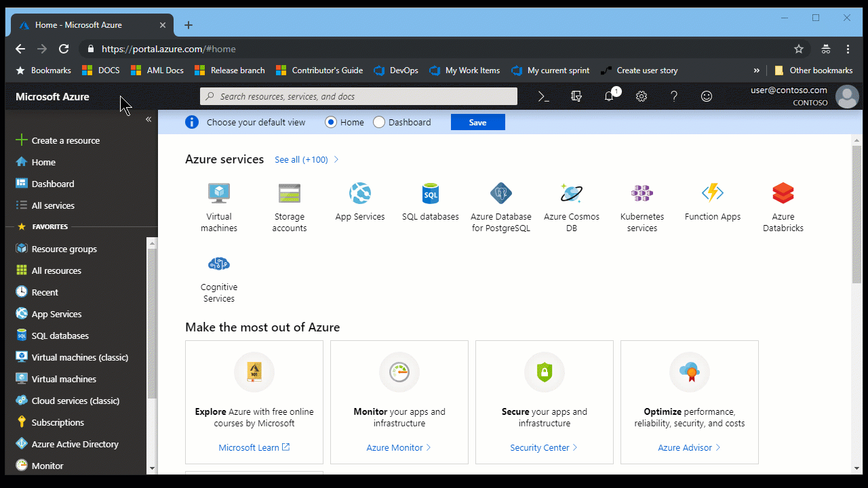Image resolution: width=868 pixels, height=488 pixels.
Task: Select Azure Active Directory in sidebar
Action: coord(75,444)
